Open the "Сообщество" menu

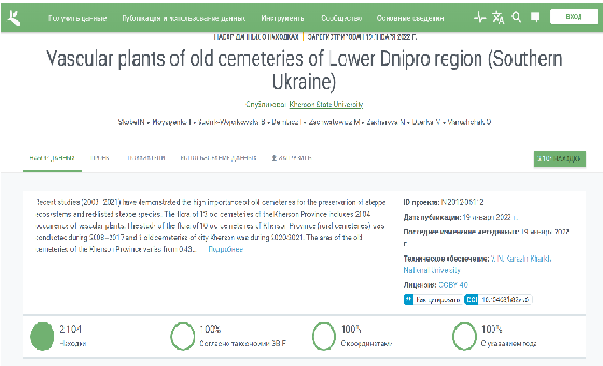click(341, 18)
